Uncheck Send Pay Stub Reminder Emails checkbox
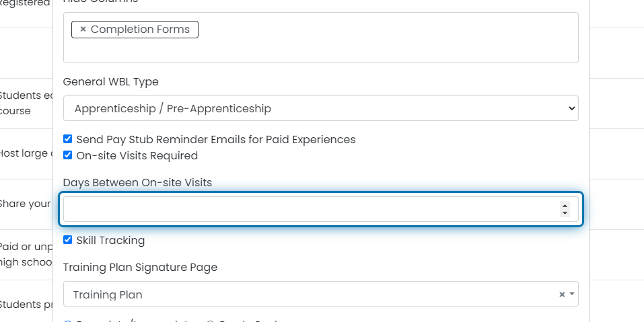This screenshot has height=322, width=644. coord(68,139)
